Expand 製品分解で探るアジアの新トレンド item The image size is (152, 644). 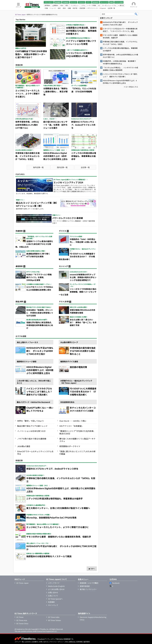pyautogui.click(x=32, y=426)
